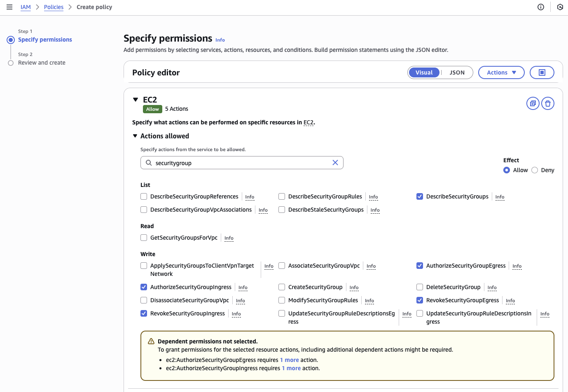Click the info circle icon in header
Screen dimensions: 568x392
pyautogui.click(x=541, y=7)
